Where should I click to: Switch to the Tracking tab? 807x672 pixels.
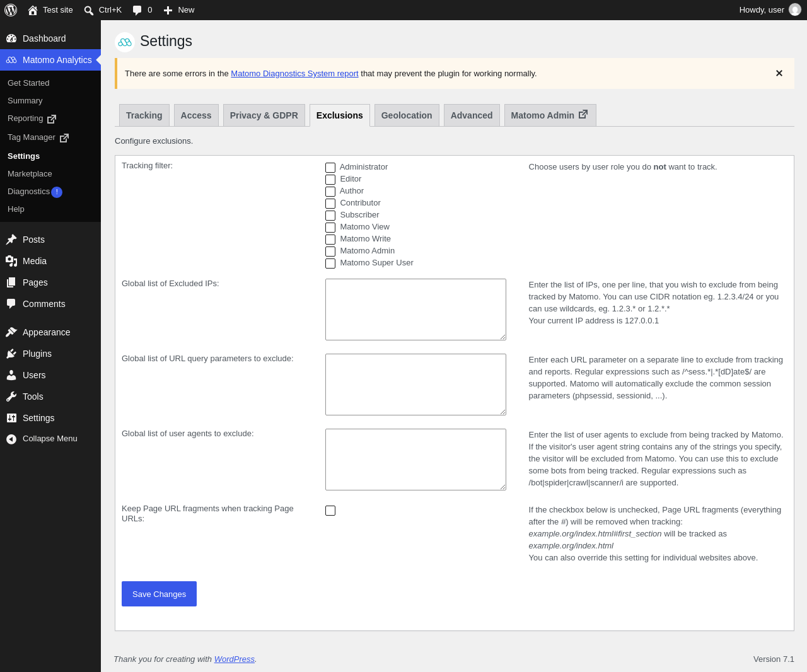(x=144, y=115)
